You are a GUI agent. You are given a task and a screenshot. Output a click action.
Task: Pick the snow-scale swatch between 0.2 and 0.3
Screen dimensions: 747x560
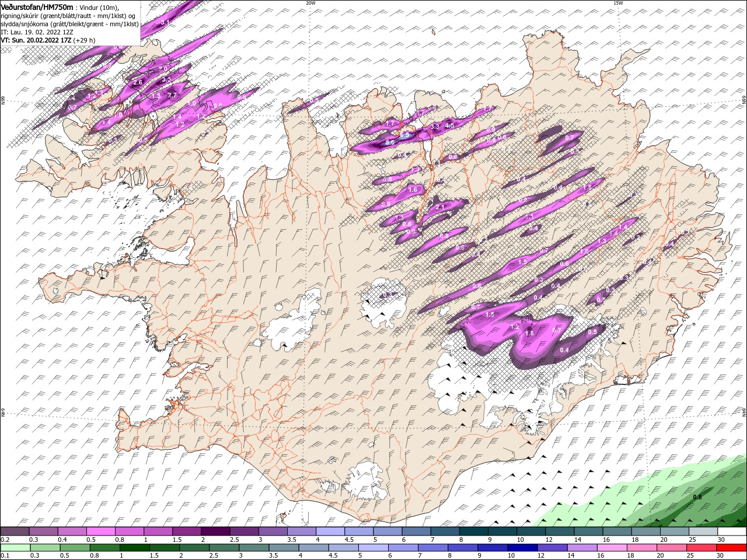tap(15, 531)
